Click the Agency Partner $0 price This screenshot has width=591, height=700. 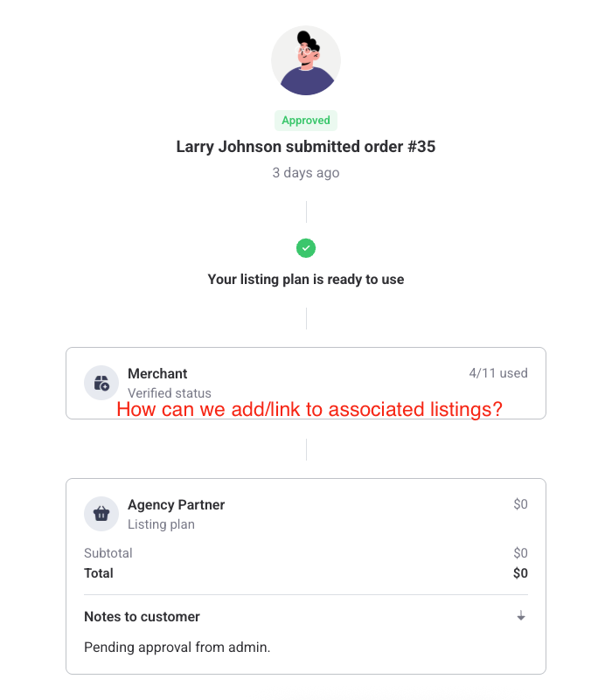click(520, 504)
